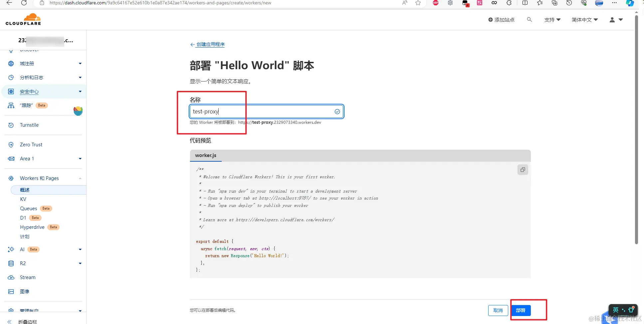Open the D1 sidebar item
644x324 pixels.
click(23, 218)
